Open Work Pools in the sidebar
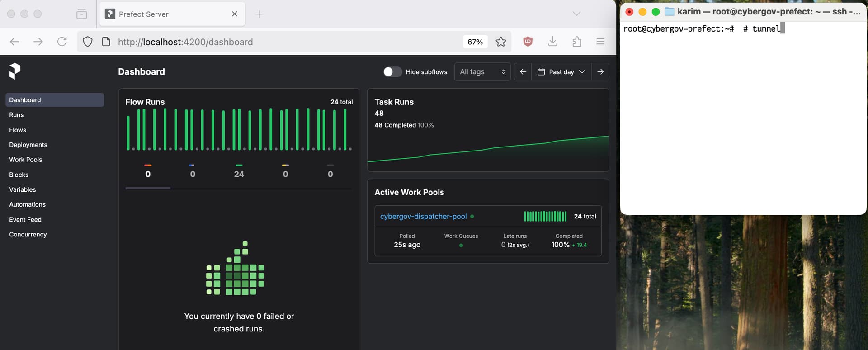The width and height of the screenshot is (868, 350). (55, 160)
